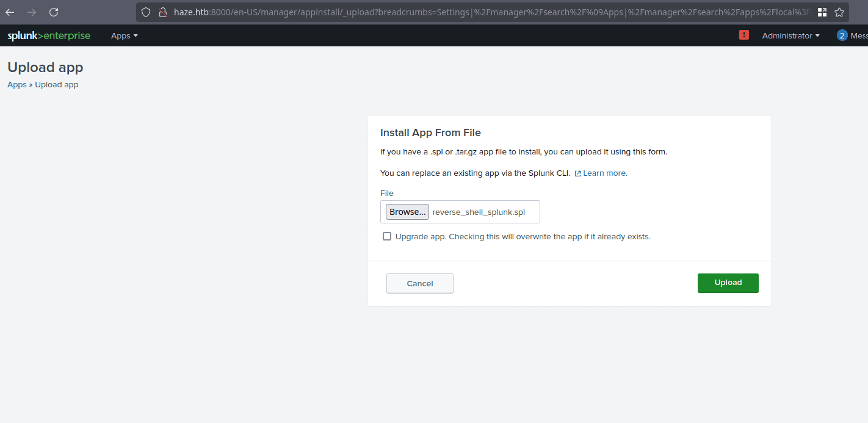The height and width of the screenshot is (423, 868).
Task: Click the browser back arrow
Action: tap(10, 12)
